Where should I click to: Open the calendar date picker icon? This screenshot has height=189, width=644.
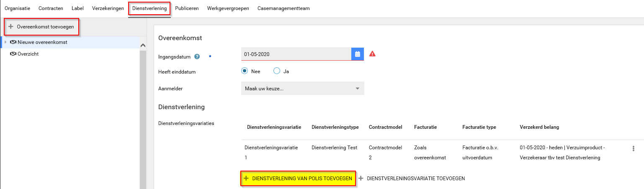358,54
